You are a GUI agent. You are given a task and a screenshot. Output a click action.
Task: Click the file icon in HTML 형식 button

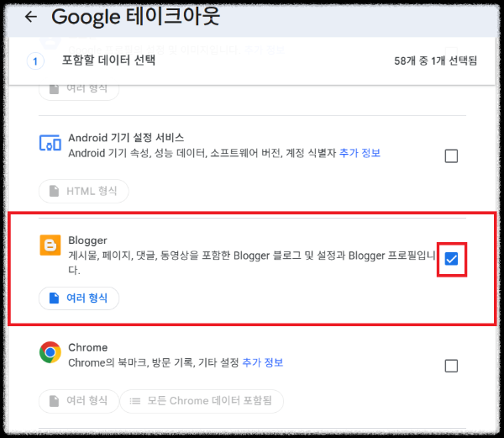54,192
